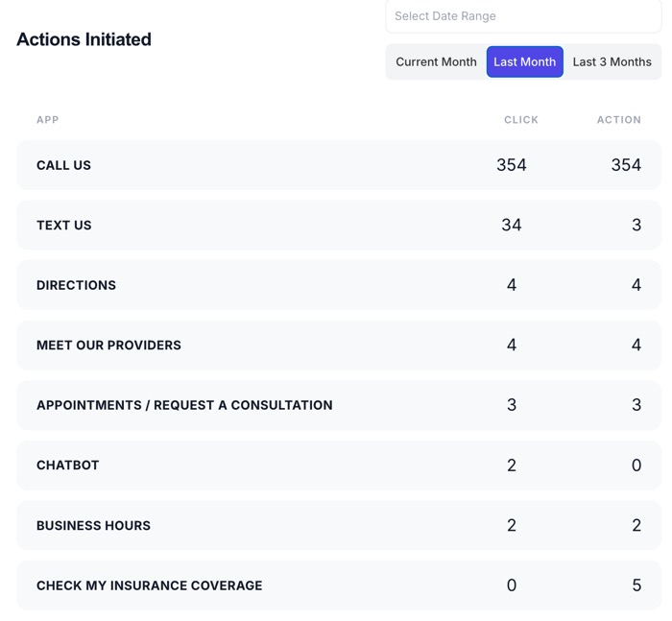Viewport: 672px width, 621px height.
Task: Open the Select Date Range field
Action: (x=523, y=16)
